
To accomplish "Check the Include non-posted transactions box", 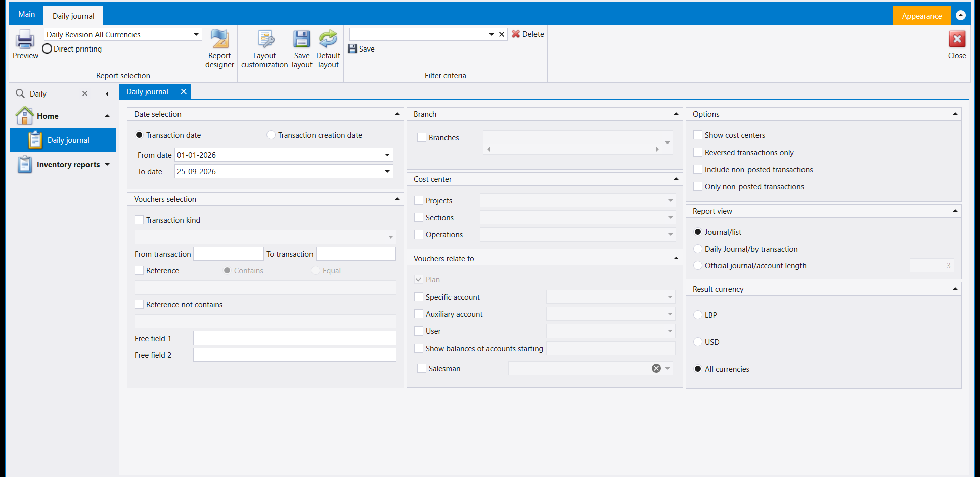I will [698, 169].
